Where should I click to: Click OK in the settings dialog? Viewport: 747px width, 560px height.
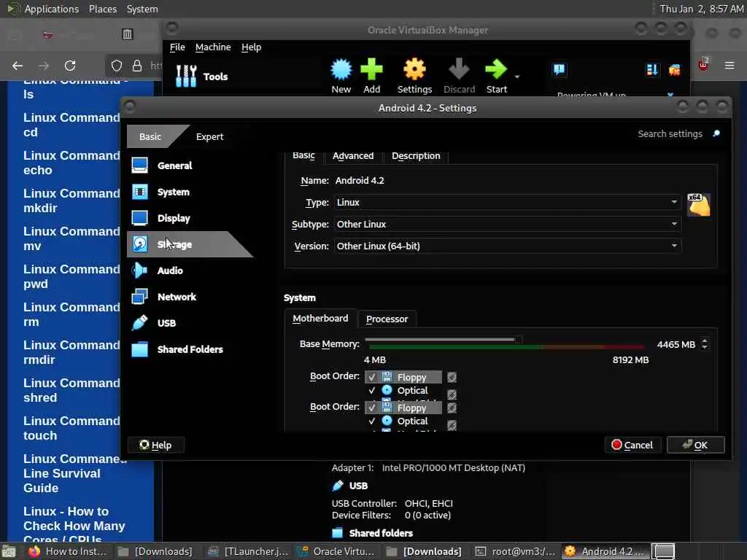click(695, 445)
